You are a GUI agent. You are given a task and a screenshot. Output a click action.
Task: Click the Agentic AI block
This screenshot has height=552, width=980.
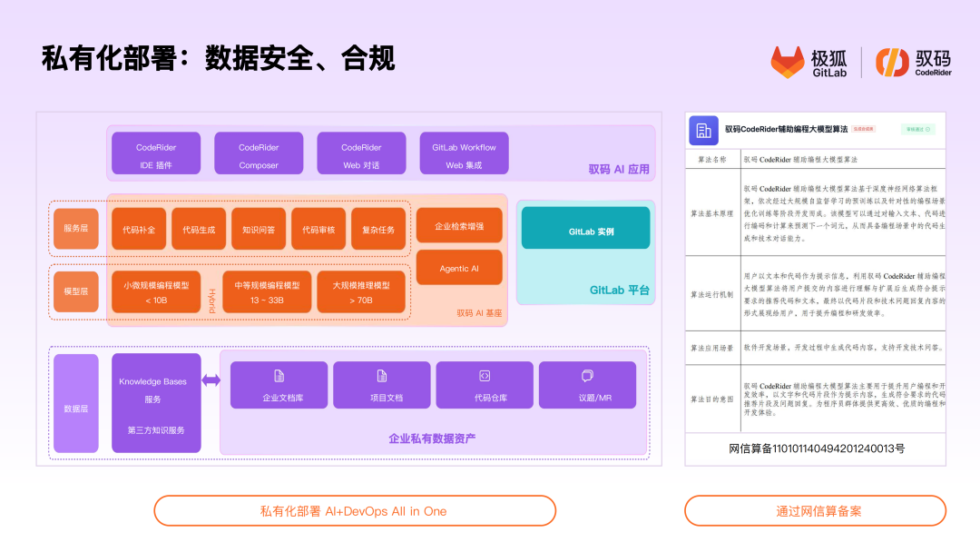[459, 268]
